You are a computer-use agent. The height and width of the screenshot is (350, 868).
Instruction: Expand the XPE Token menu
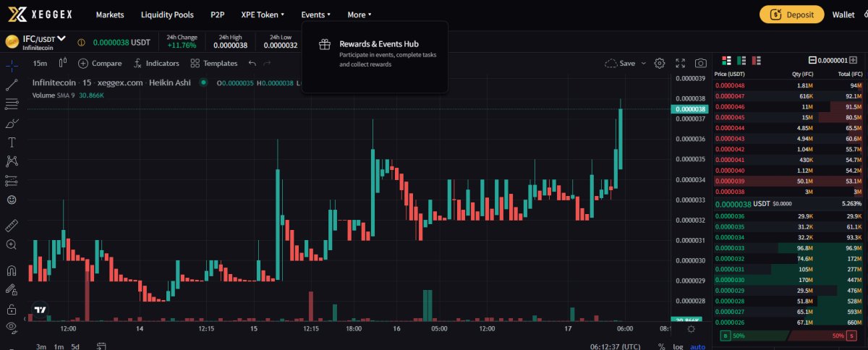click(263, 14)
